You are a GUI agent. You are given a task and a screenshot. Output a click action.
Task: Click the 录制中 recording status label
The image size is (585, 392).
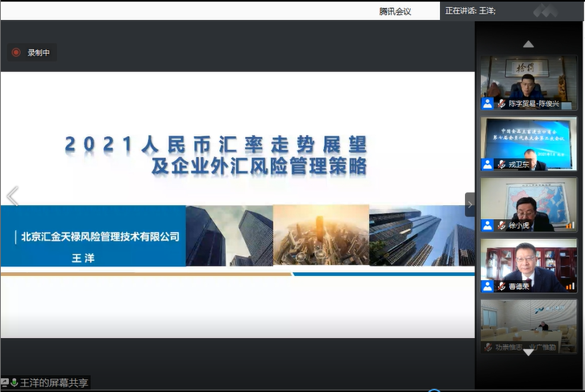(x=39, y=52)
